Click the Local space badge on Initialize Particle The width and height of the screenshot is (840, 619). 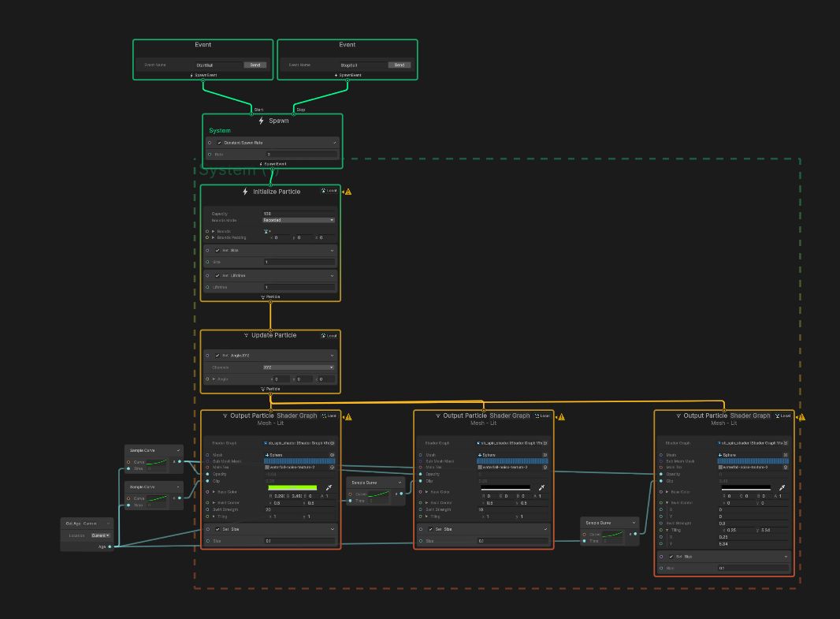point(329,191)
